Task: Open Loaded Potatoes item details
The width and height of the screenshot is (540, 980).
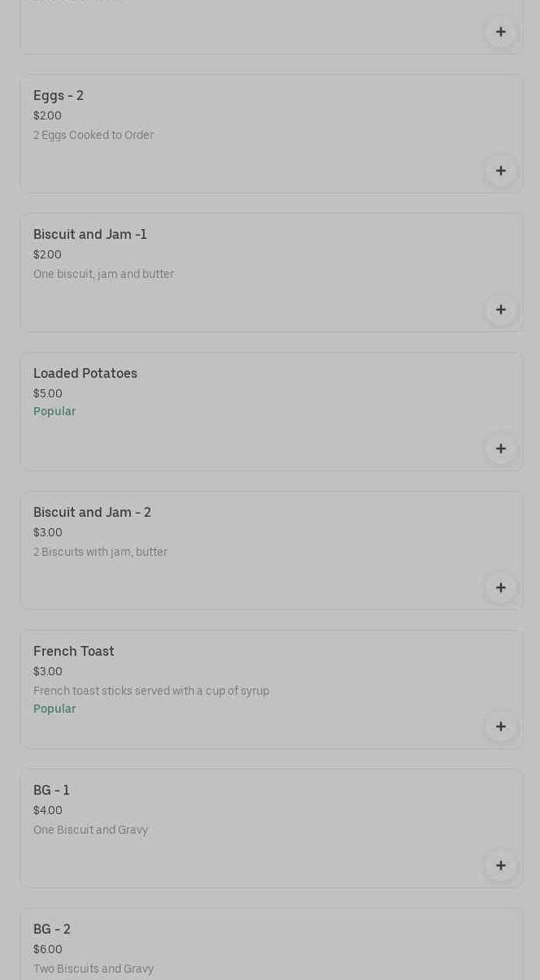Action: pyautogui.click(x=85, y=374)
